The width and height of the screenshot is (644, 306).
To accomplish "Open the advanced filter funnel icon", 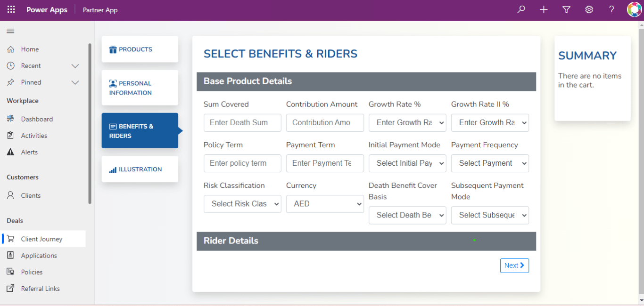I will [x=566, y=9].
